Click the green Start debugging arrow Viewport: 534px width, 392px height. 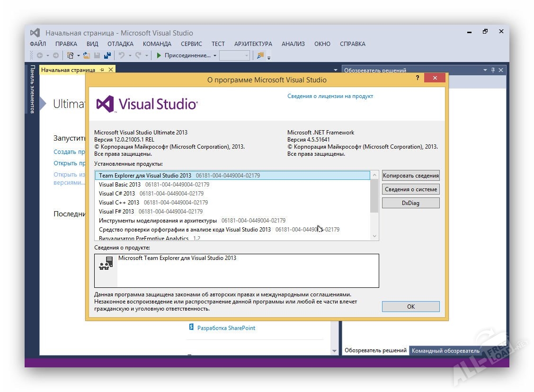(159, 55)
